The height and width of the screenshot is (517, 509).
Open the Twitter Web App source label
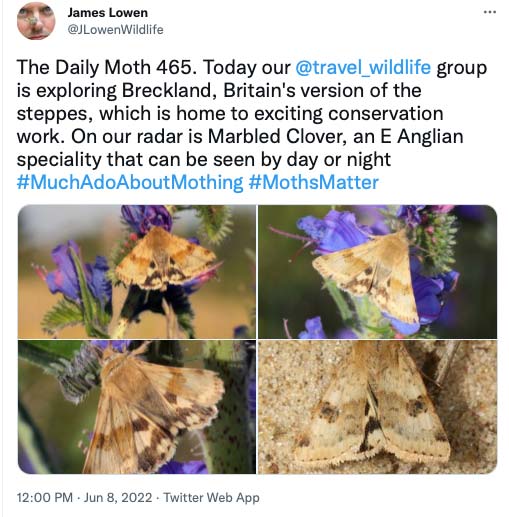click(211, 497)
